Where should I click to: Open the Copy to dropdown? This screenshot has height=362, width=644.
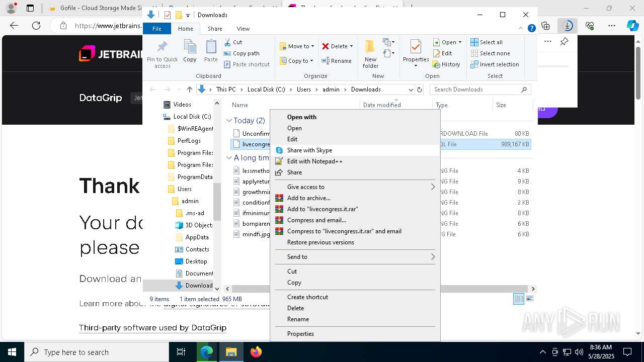tap(296, 61)
